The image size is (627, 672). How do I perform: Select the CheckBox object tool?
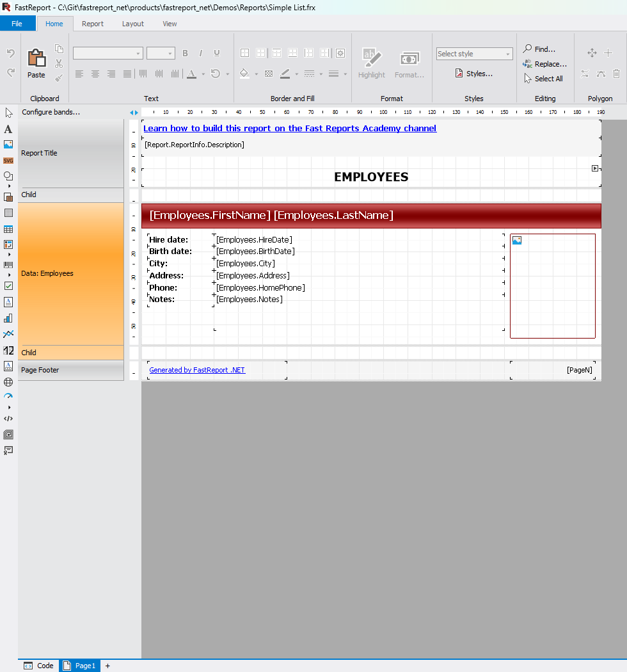[8, 286]
